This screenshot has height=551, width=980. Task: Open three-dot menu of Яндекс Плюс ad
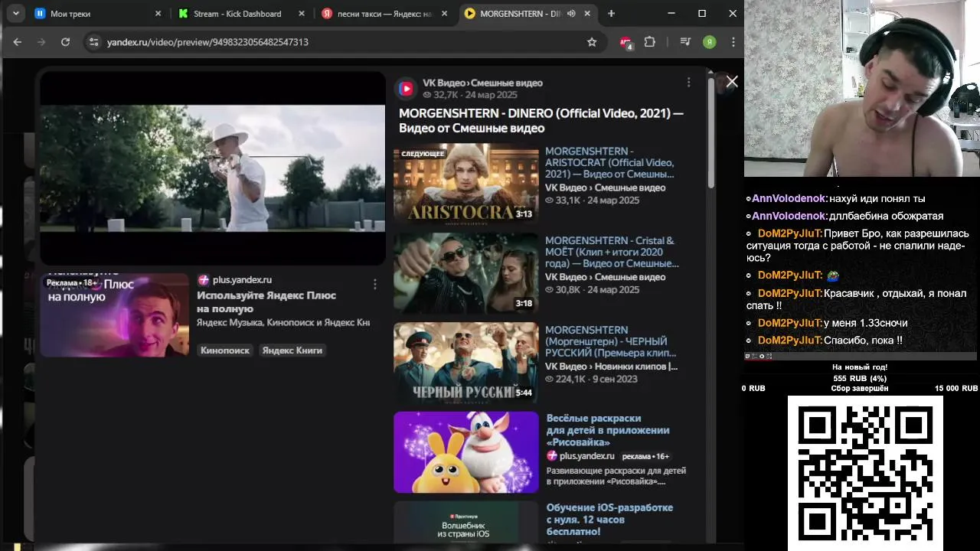coord(374,284)
